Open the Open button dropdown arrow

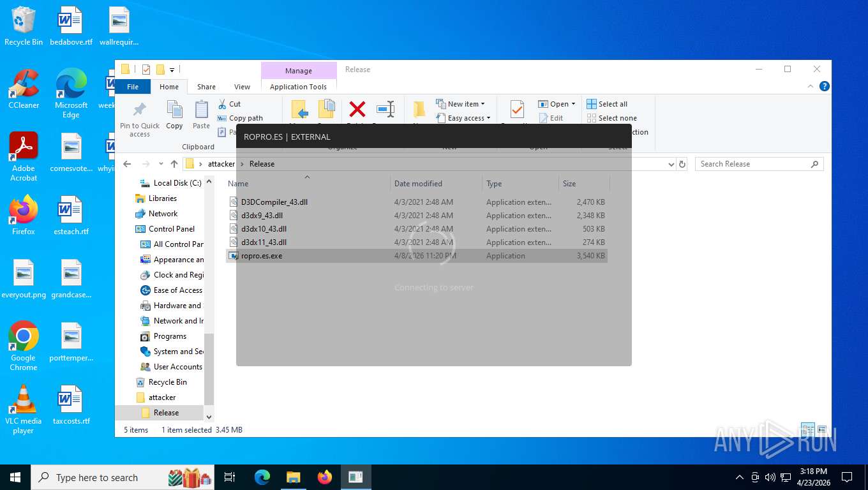pyautogui.click(x=573, y=104)
